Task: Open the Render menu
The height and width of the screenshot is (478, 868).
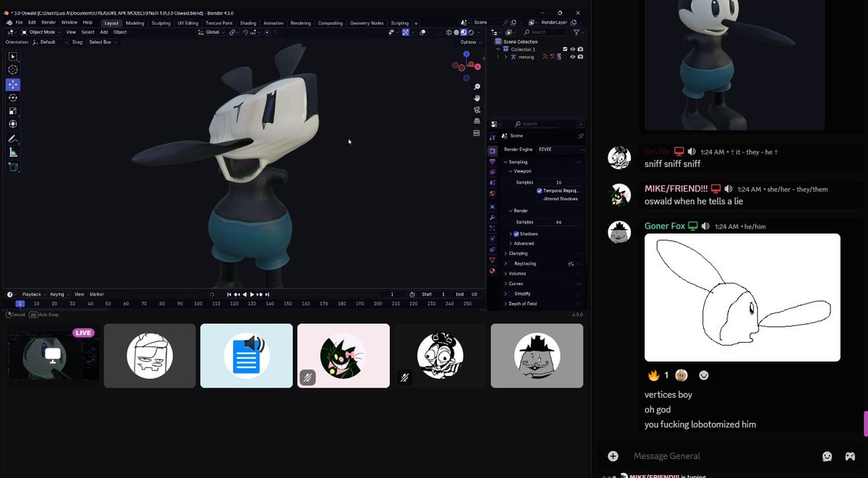Action: point(48,22)
